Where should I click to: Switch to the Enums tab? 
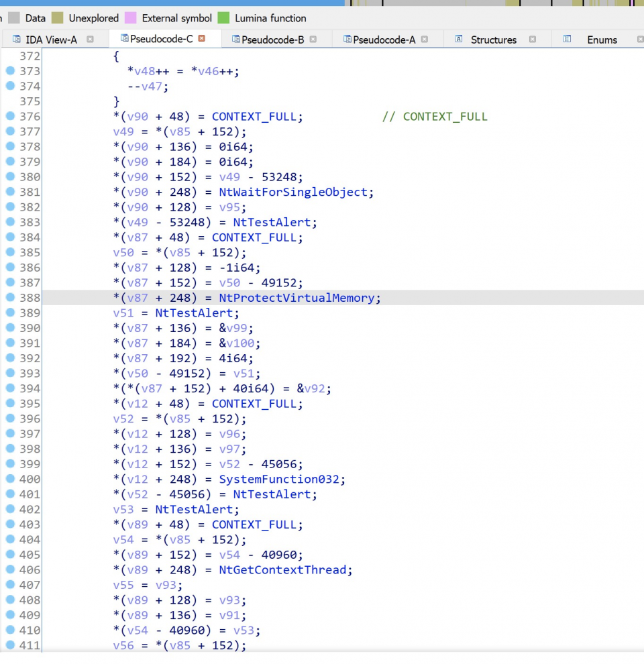click(x=602, y=40)
